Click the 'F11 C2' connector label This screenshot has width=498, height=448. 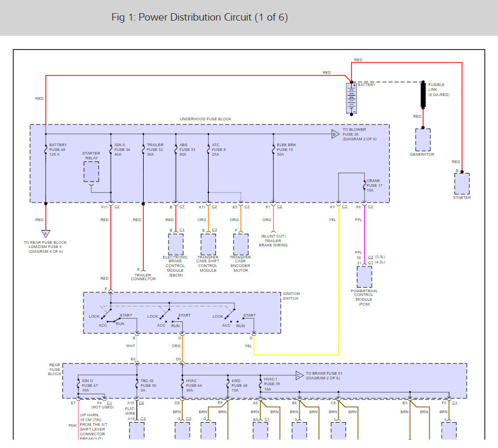pyautogui.click(x=110, y=207)
